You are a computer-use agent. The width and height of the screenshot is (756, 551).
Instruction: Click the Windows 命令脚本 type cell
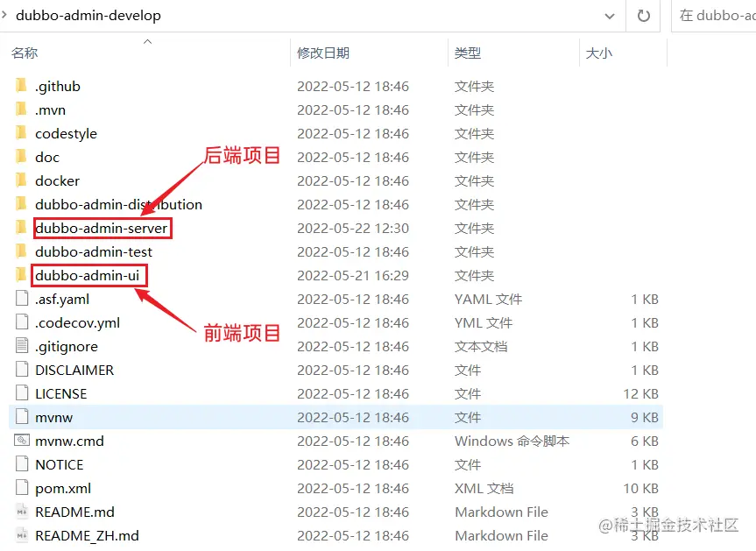[x=512, y=441]
